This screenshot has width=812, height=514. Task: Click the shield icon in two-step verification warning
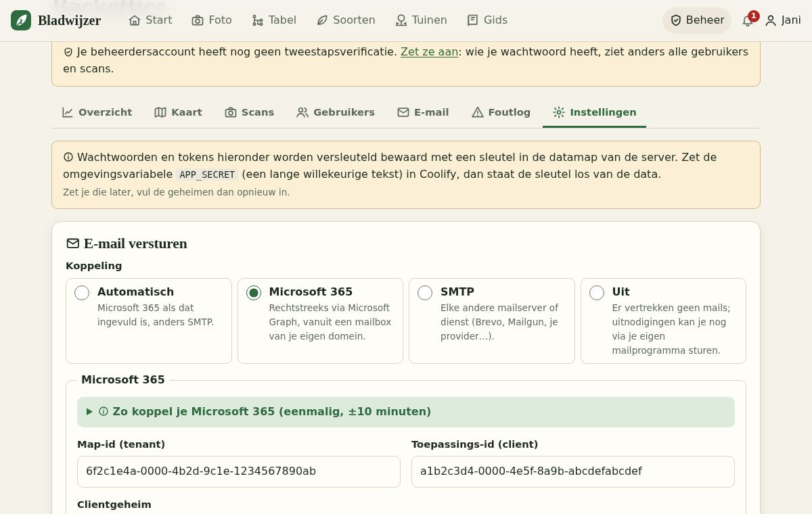pyautogui.click(x=68, y=52)
